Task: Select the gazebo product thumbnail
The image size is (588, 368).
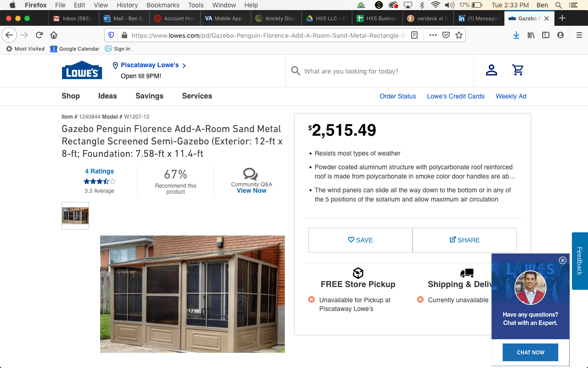Action: coord(75,216)
